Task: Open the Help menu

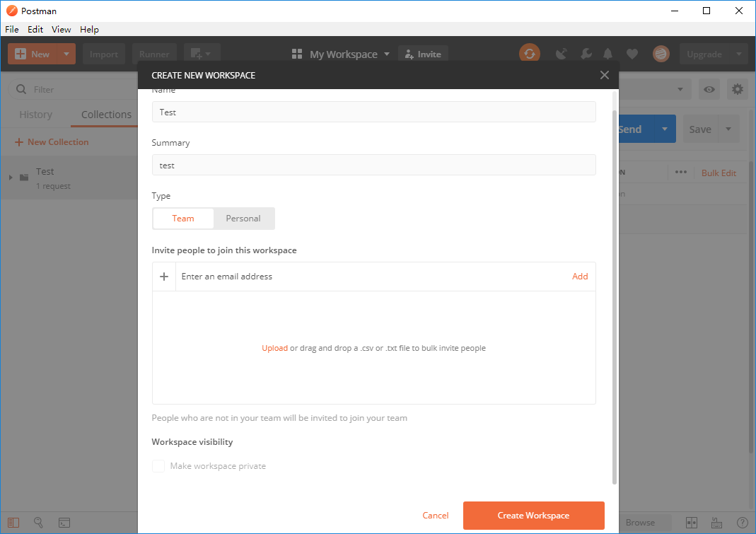Action: 89,30
